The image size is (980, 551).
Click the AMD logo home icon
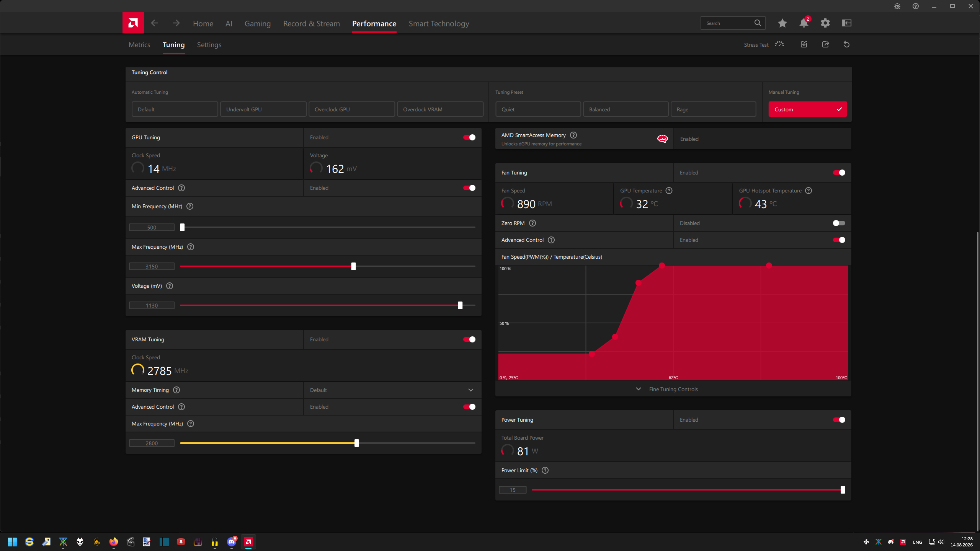point(133,23)
